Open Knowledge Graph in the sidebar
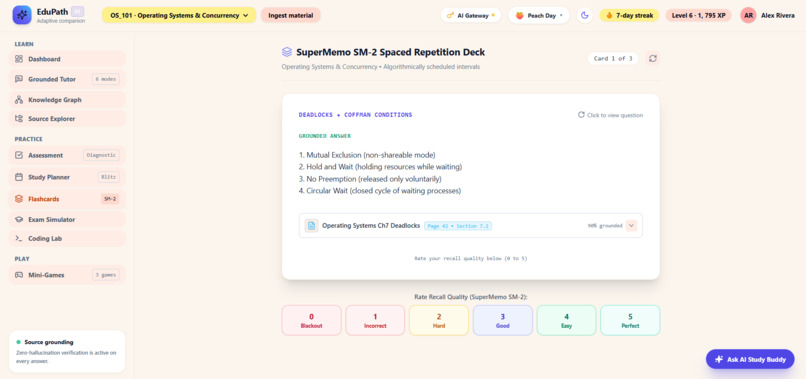 pyautogui.click(x=67, y=100)
